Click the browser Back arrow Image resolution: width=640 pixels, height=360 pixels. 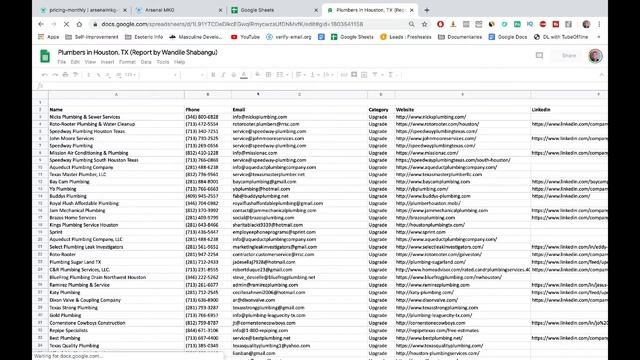click(41, 24)
